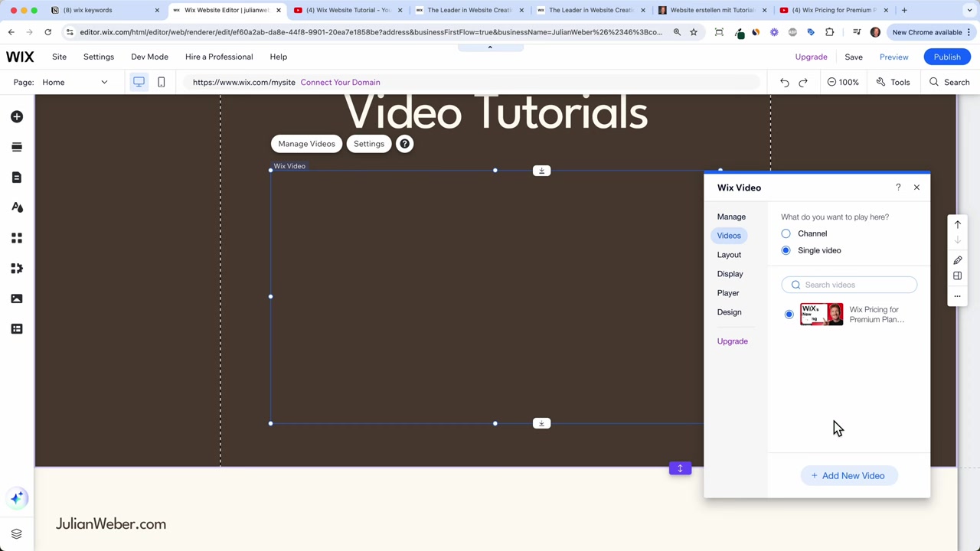
Task: Switch to the Design tab
Action: coord(729,312)
